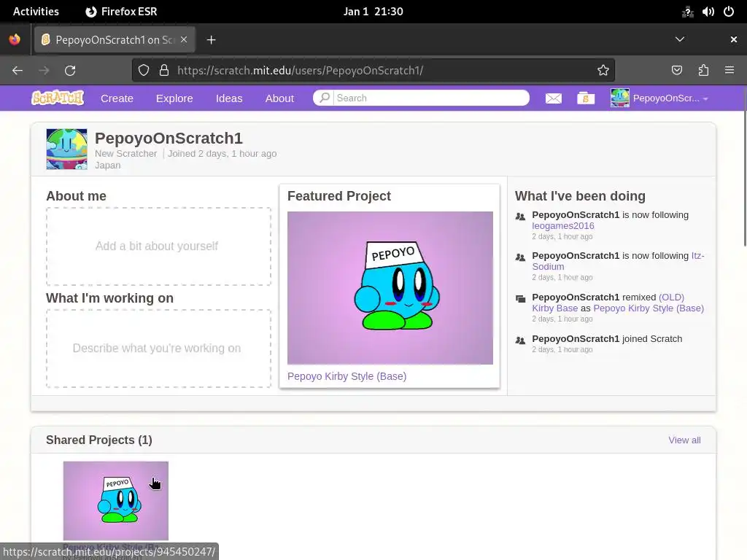
Task: Click the clock Jan 1 21:30
Action: point(373,12)
